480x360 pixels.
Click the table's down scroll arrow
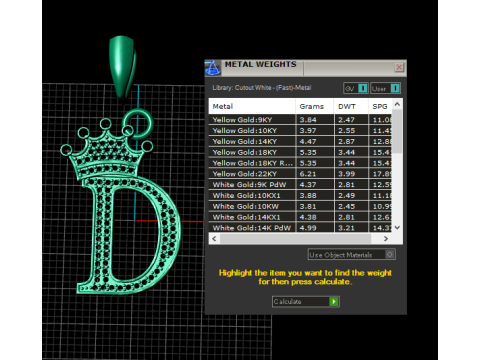click(x=397, y=227)
